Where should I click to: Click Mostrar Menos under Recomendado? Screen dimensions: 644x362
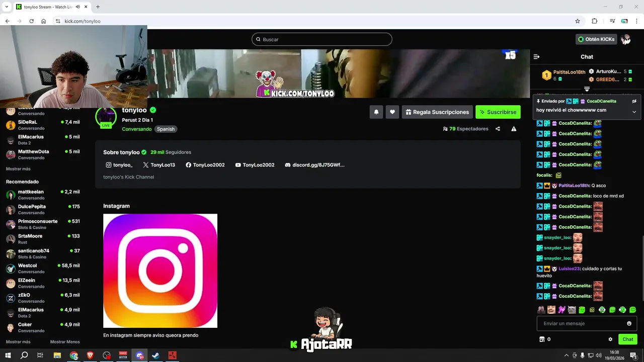point(65,342)
